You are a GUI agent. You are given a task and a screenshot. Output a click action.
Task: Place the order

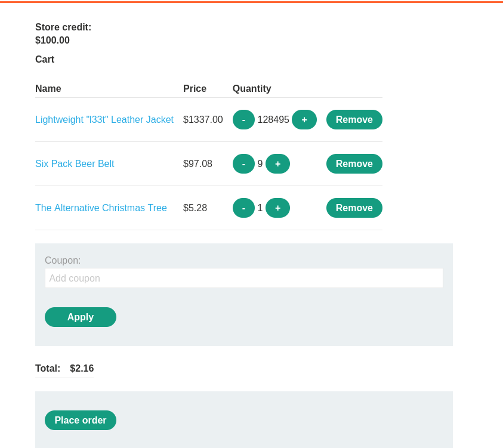(81, 421)
